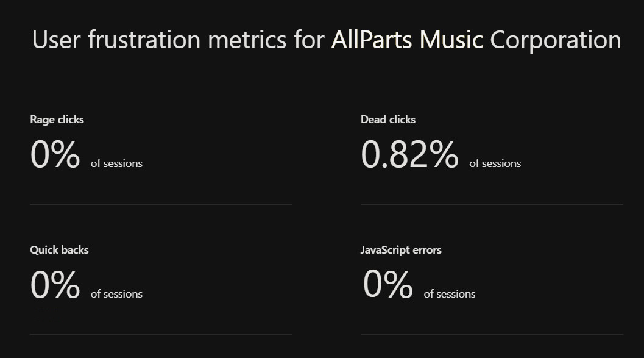The image size is (644, 358).
Task: Click the divider line below Rage clicks
Action: [161, 204]
